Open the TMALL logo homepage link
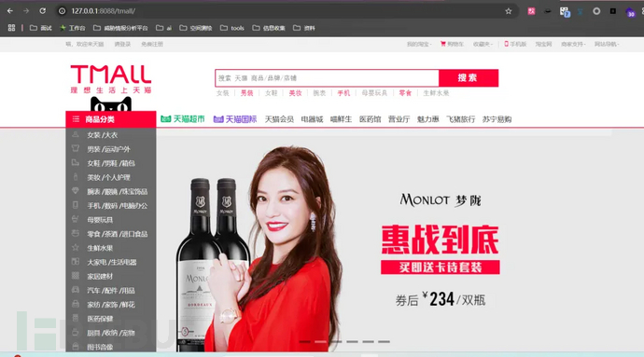Screen dimensions: 644x357 111,79
